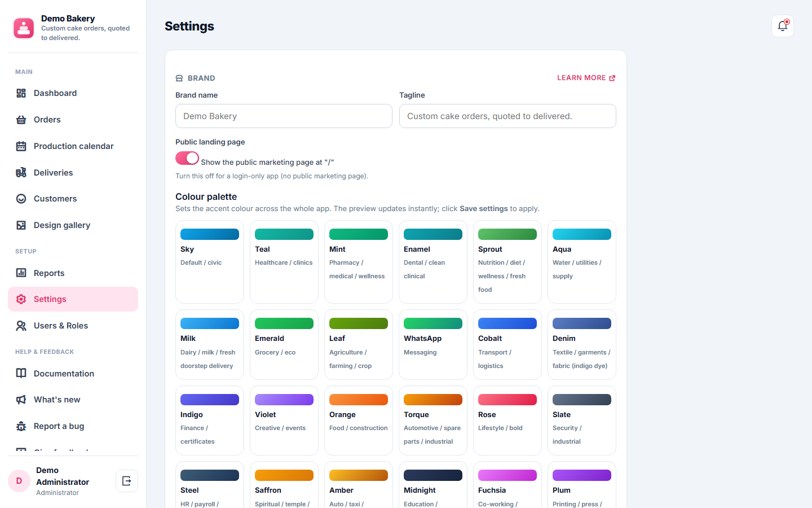
Task: Choose the WhatsApp messaging palette
Action: pos(433,345)
